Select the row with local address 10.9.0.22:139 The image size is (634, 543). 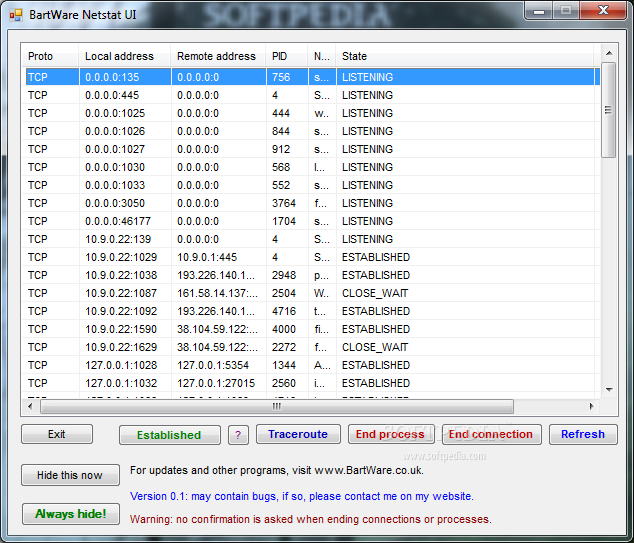(x=311, y=239)
